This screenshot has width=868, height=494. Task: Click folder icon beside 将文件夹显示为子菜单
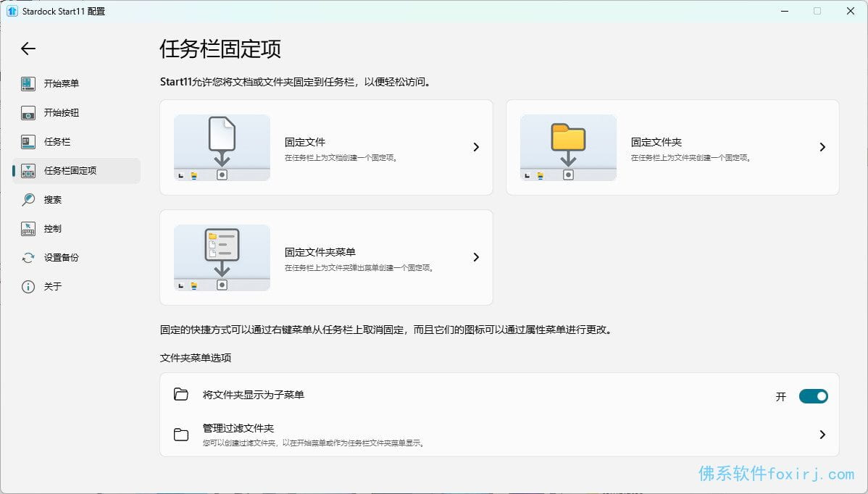[x=181, y=395]
